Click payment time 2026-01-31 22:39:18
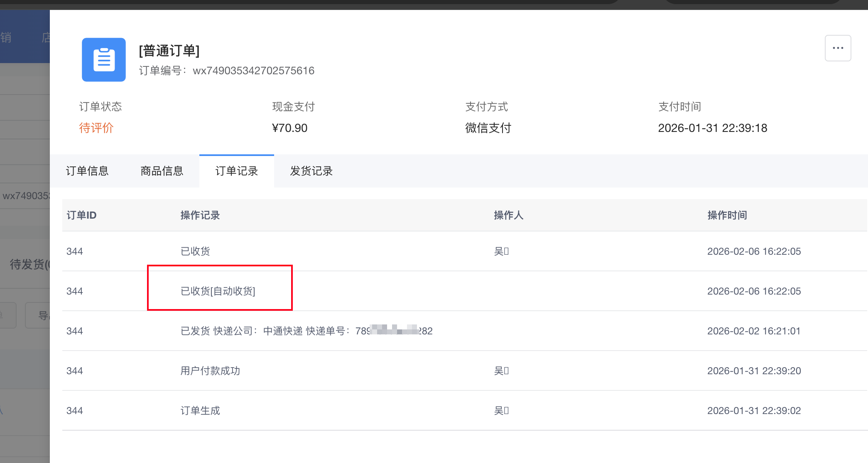The width and height of the screenshot is (868, 463). 712,128
